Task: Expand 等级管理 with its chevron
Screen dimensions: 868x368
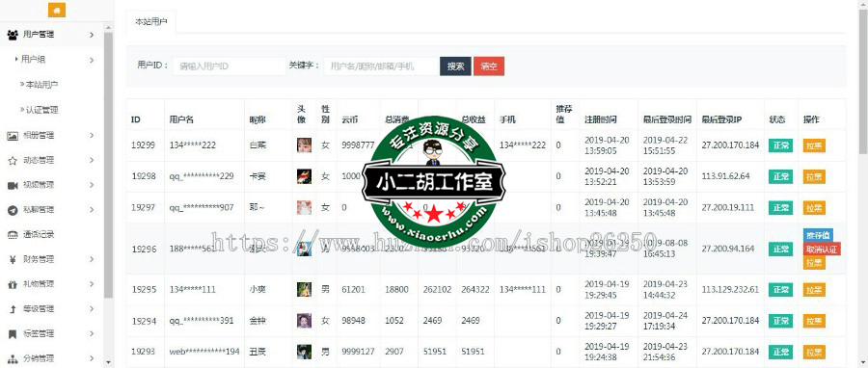Action: click(92, 309)
